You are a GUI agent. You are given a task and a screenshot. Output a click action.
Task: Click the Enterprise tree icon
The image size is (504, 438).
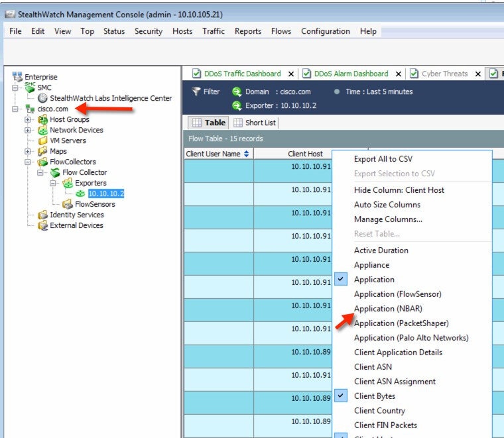[17, 77]
